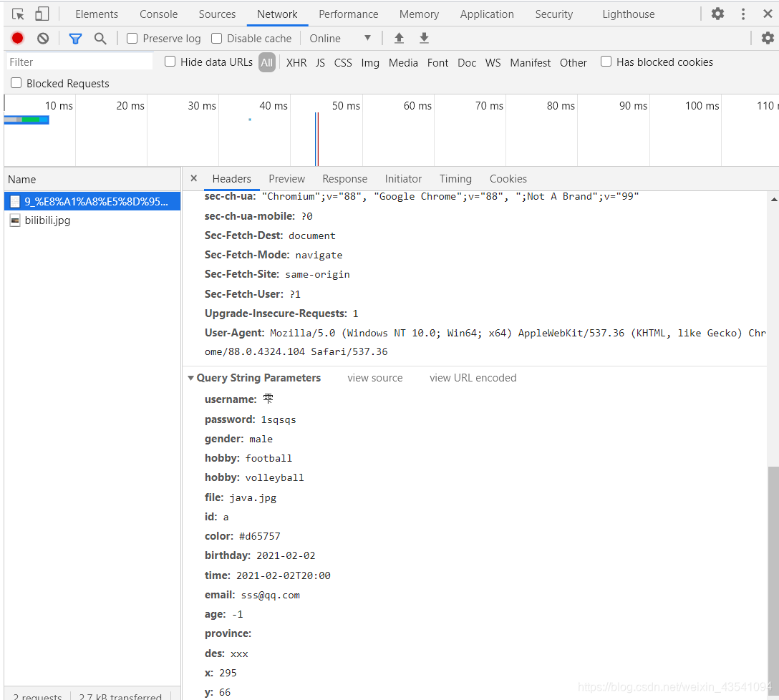
Task: Collapse the Query String Parameters section
Action: coord(190,378)
